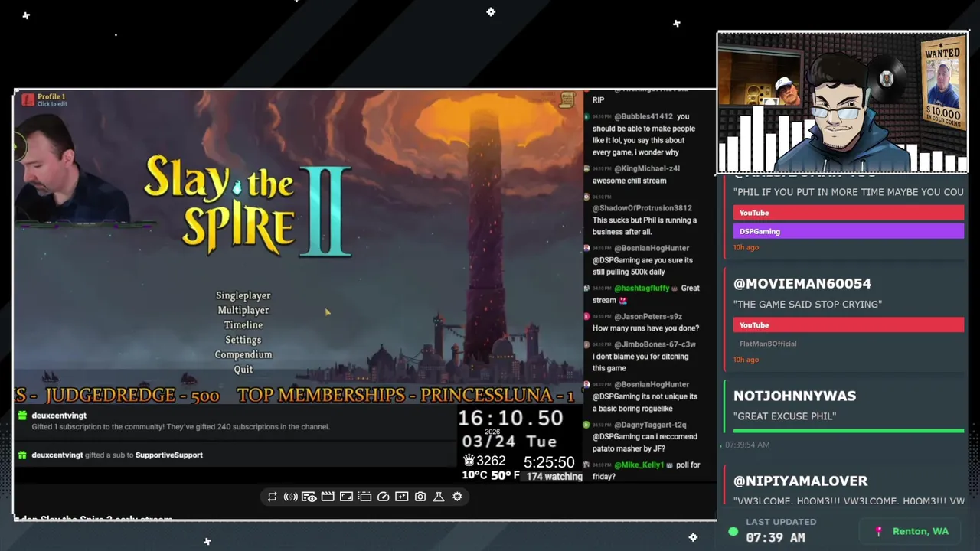Click chat username @JasonPeters-s9z
The image size is (980, 551).
pyautogui.click(x=648, y=316)
